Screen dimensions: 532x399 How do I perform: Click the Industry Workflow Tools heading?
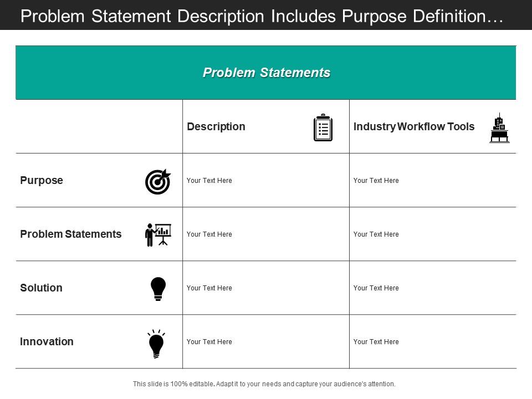(x=414, y=126)
